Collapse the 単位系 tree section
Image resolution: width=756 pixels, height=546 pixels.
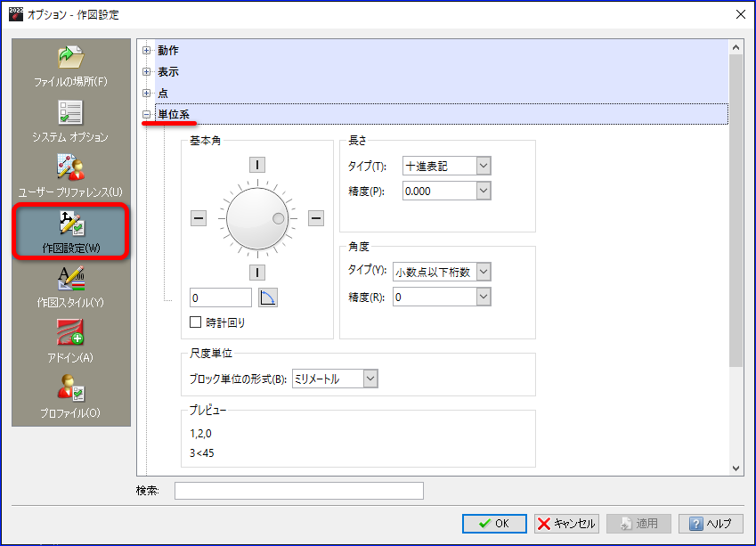[x=147, y=114]
